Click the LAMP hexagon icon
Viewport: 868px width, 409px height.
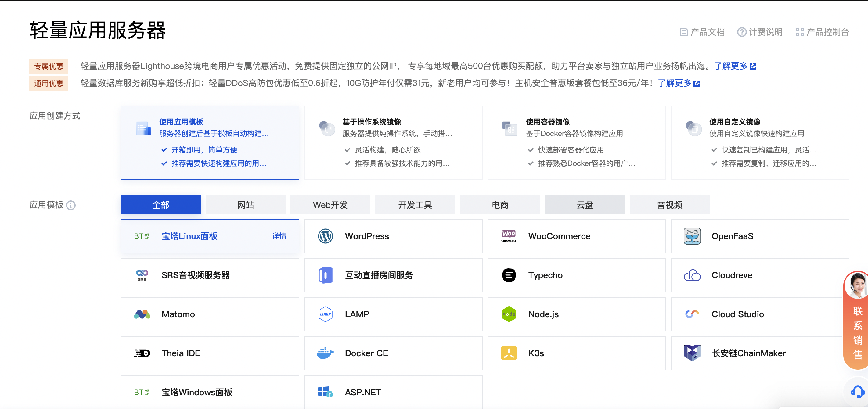(x=325, y=314)
